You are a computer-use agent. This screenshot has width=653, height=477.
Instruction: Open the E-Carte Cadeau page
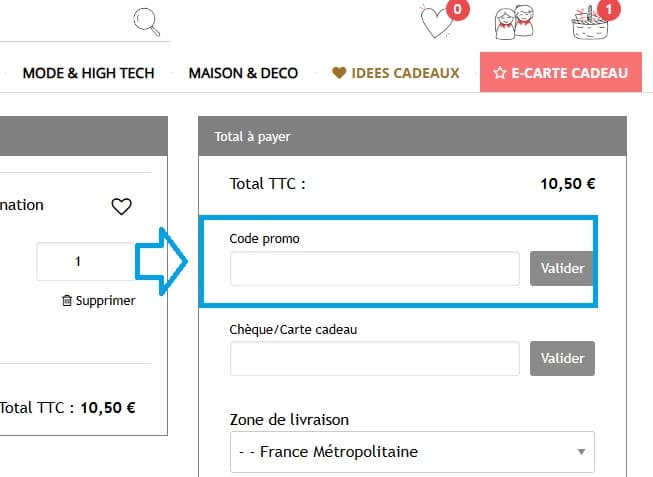click(x=561, y=73)
